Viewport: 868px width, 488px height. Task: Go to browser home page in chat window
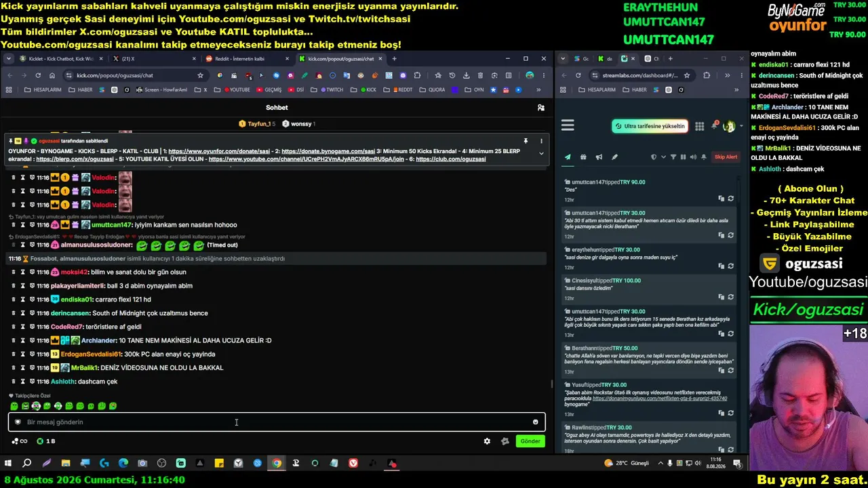(52, 75)
